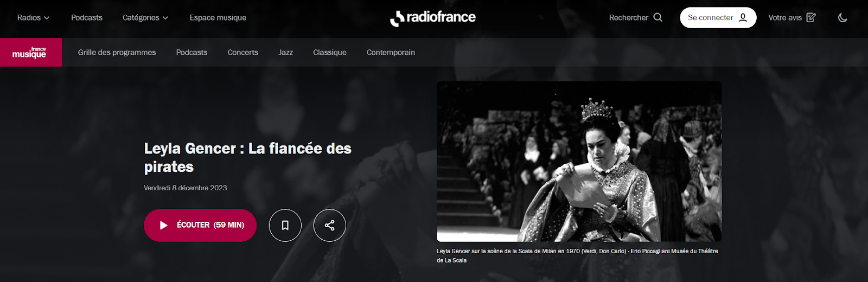Expand the Radios dropdown
The image size is (868, 282).
click(33, 17)
